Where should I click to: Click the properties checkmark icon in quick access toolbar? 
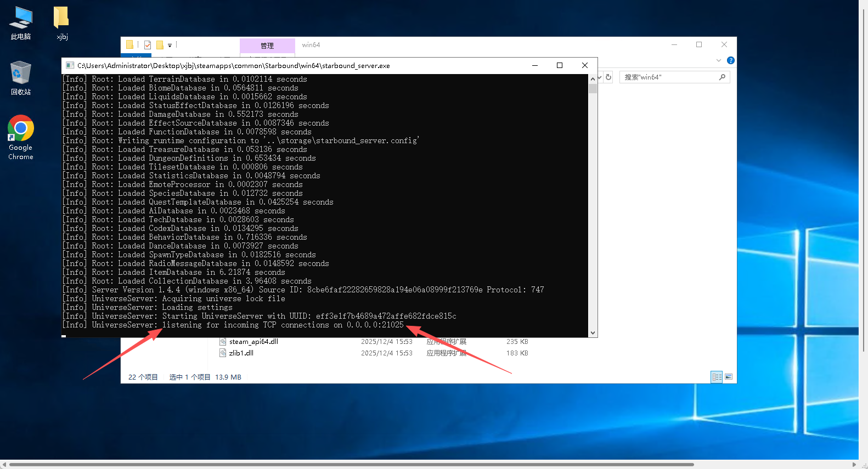148,45
